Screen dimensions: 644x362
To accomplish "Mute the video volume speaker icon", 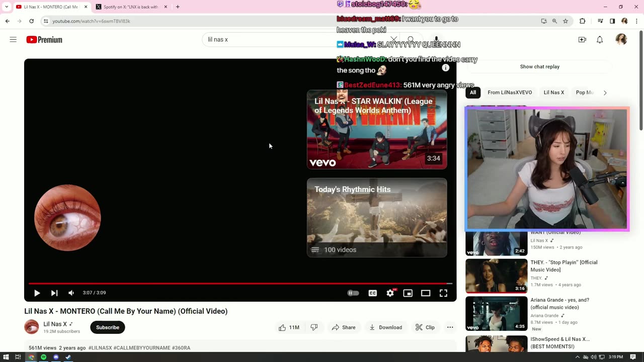I will tap(71, 293).
